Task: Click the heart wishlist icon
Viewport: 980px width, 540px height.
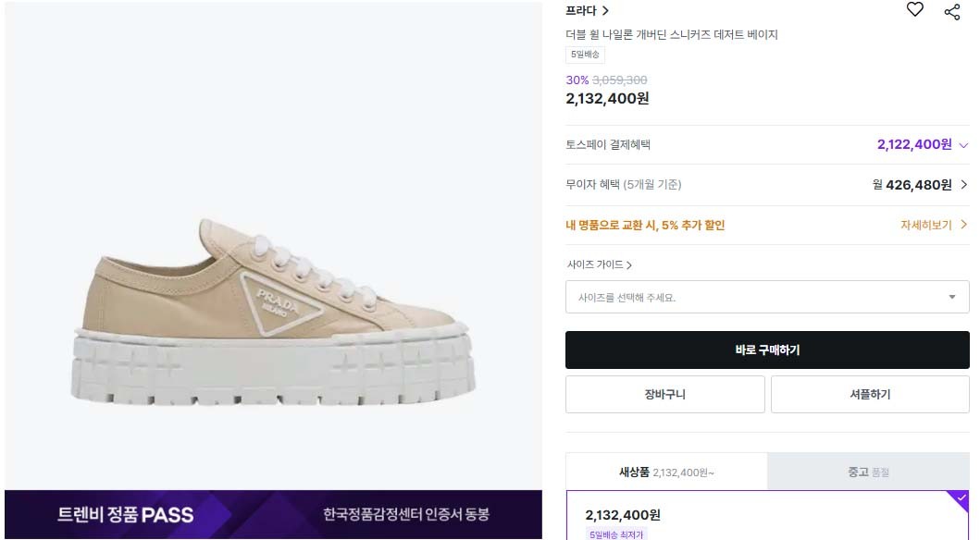Action: [914, 10]
